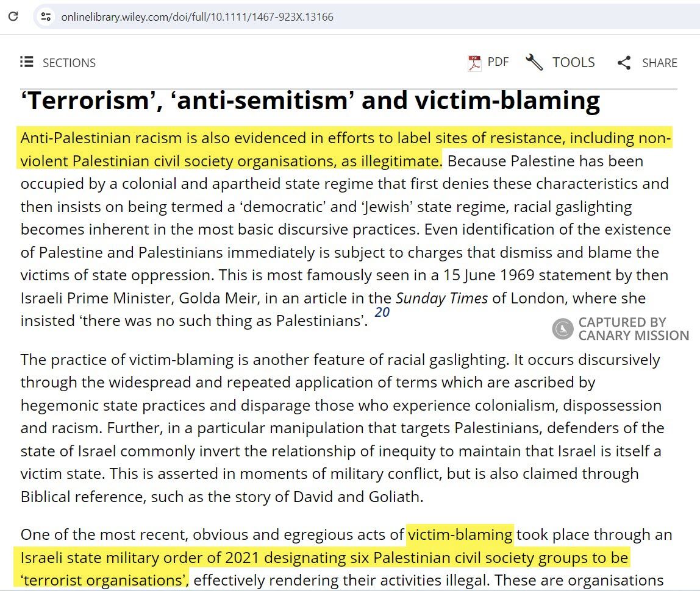
Task: Open site information icon in address bar
Action: coord(46,16)
